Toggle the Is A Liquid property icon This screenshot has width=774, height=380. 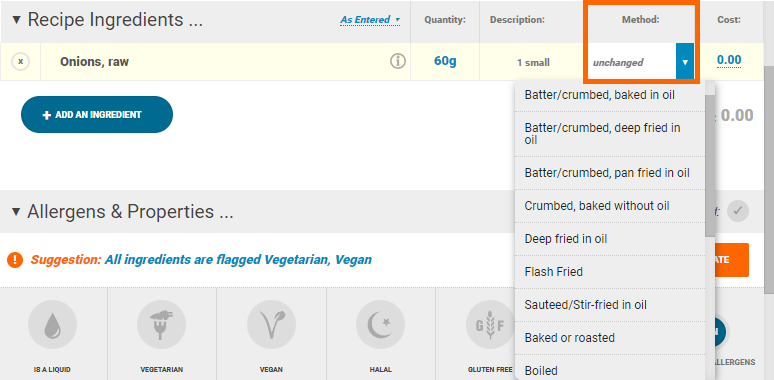[52, 325]
